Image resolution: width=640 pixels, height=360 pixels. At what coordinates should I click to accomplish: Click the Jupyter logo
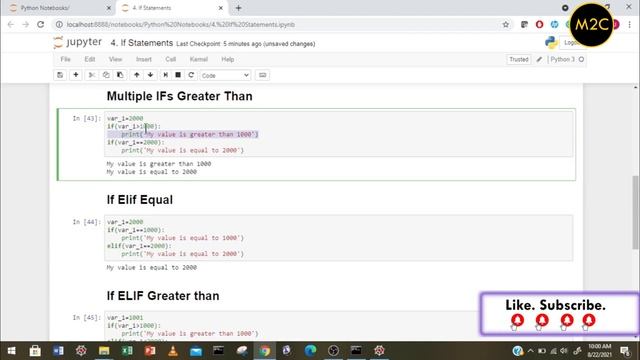pos(78,42)
